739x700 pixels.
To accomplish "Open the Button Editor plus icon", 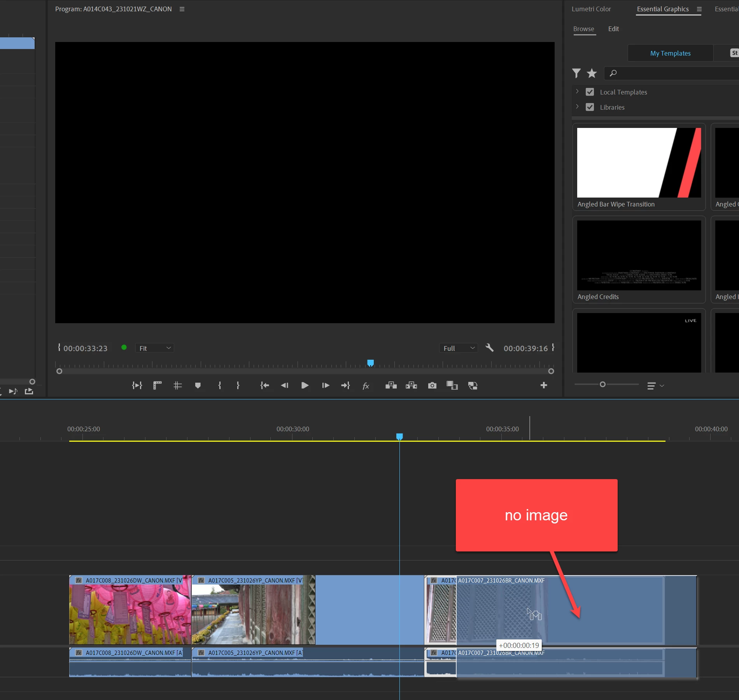I will click(544, 385).
